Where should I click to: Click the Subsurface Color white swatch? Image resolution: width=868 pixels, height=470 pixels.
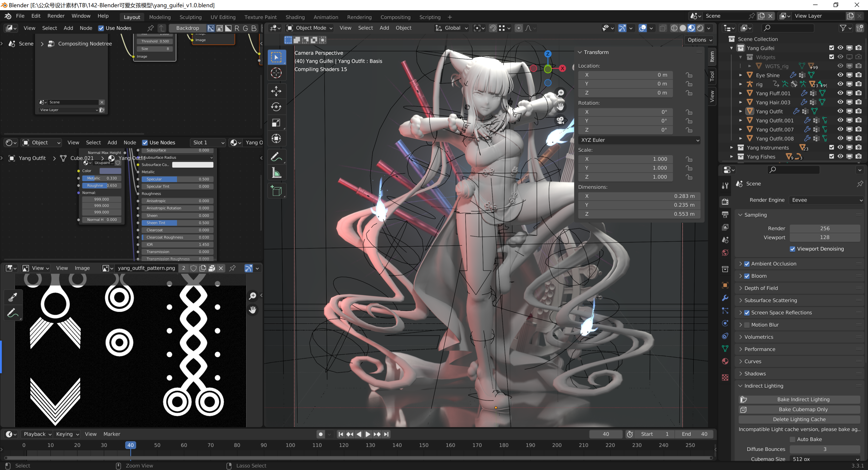coord(193,165)
